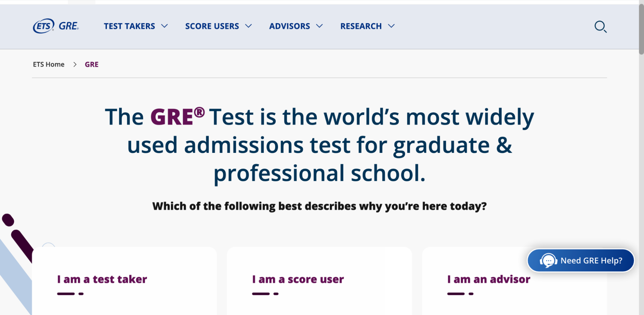The width and height of the screenshot is (644, 315).
Task: Open search with the magnifying glass icon
Action: point(600,26)
